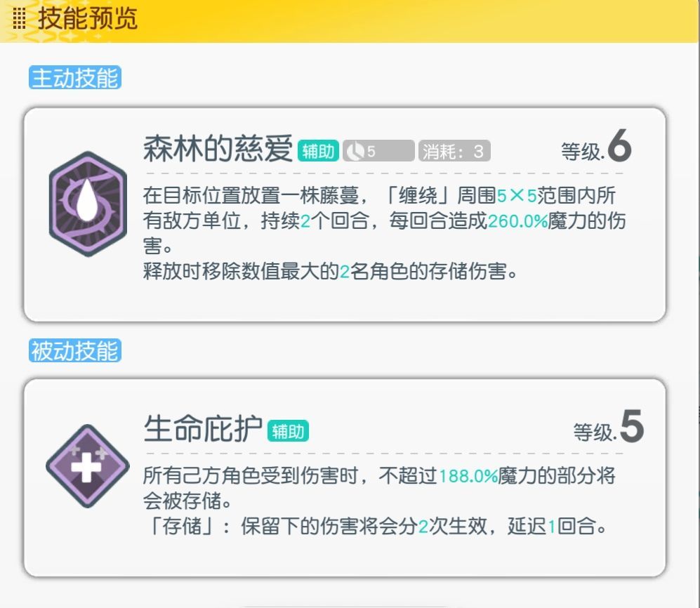This screenshot has height=608, width=700.
Task: Click the line starting with 释放时移除
Action: 330,272
